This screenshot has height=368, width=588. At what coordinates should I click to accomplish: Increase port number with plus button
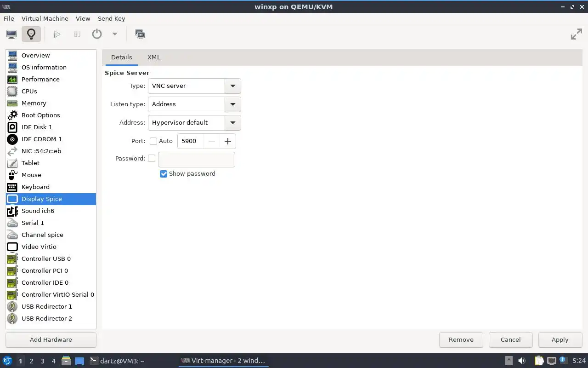(x=228, y=141)
